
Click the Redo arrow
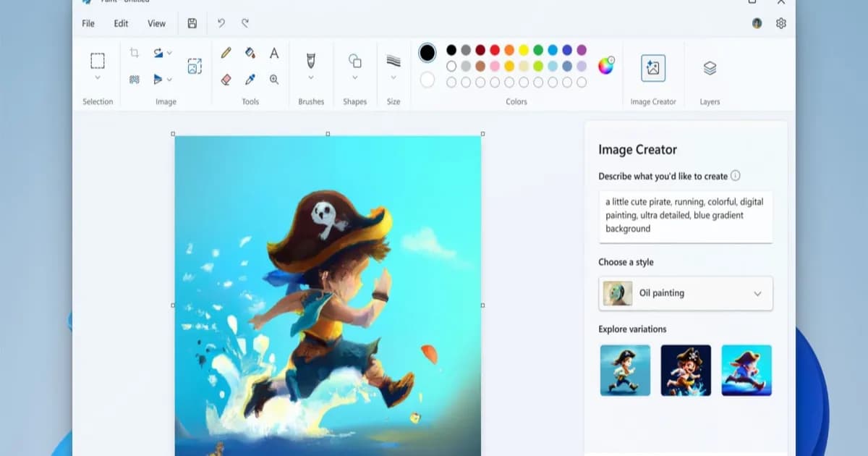pyautogui.click(x=245, y=23)
